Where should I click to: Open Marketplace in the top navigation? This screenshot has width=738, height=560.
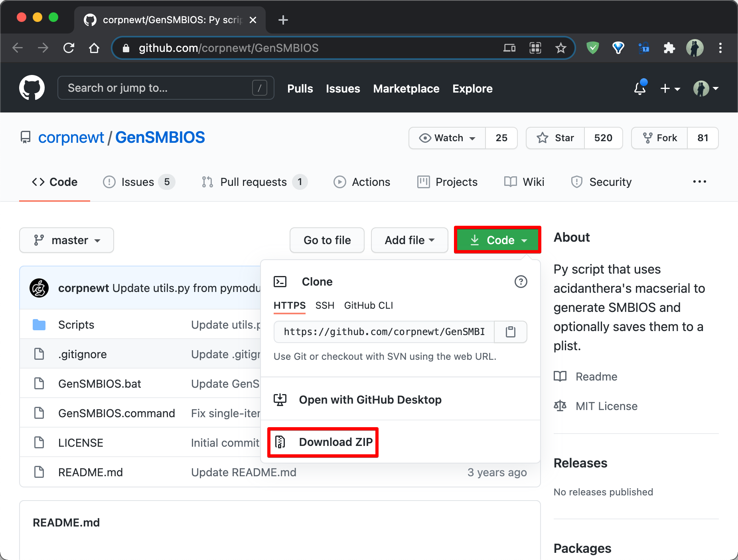click(x=406, y=89)
